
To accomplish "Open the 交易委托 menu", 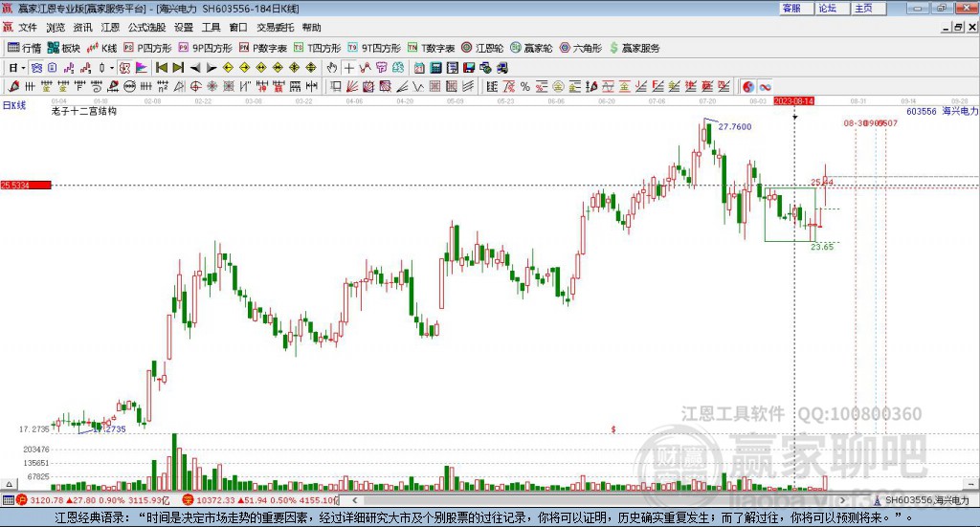I will (x=275, y=28).
